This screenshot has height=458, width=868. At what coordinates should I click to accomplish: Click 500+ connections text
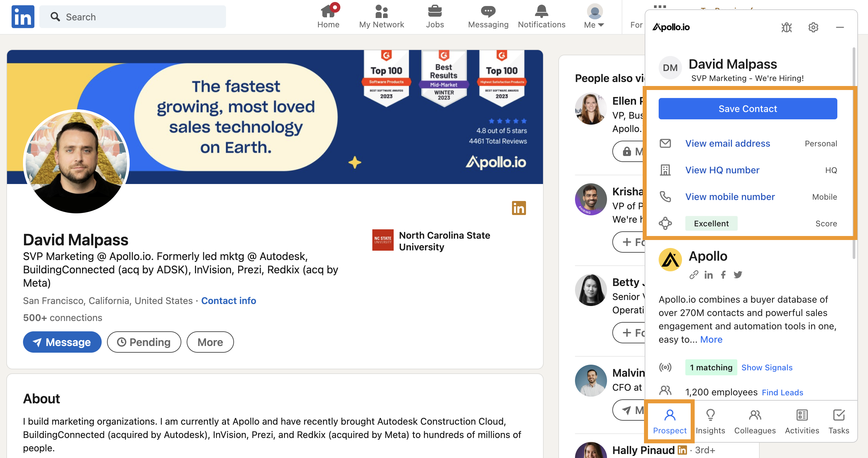click(62, 318)
